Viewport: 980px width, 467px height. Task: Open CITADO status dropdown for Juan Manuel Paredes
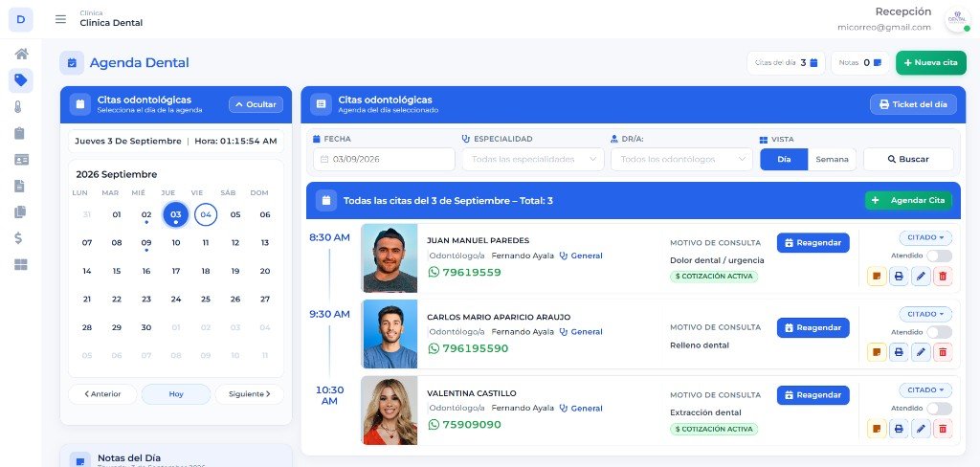(925, 237)
